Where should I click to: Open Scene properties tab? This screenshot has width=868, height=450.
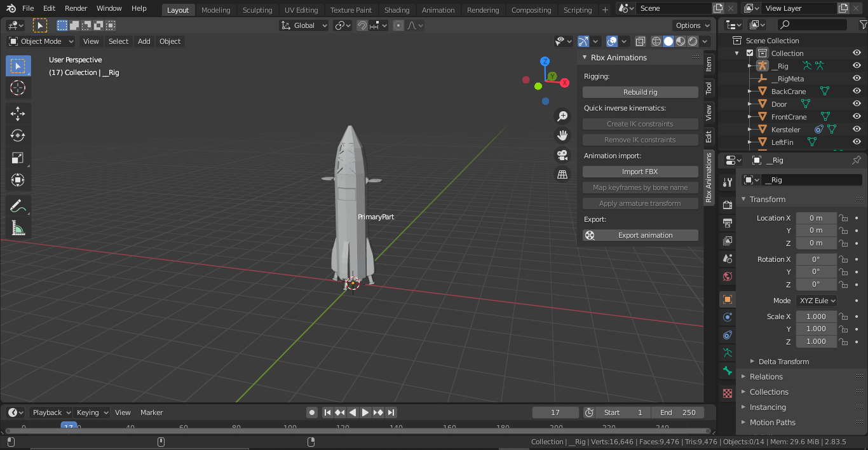coord(728,259)
